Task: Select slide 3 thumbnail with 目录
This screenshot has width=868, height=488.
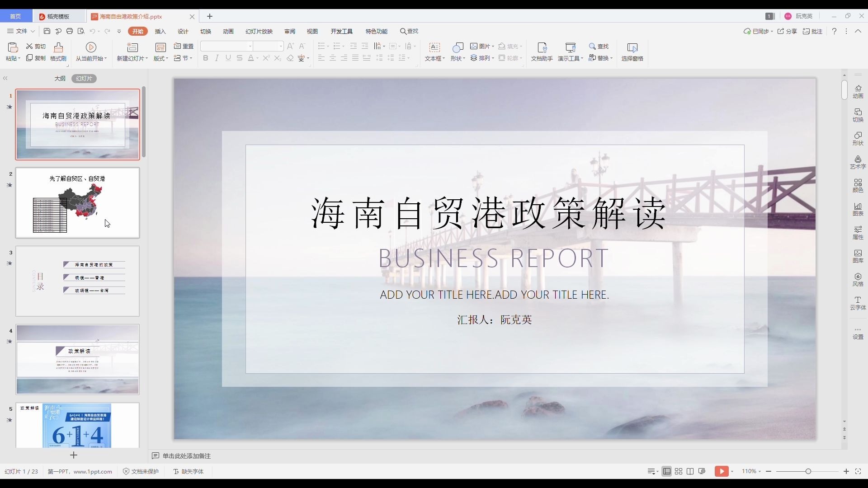Action: click(78, 281)
